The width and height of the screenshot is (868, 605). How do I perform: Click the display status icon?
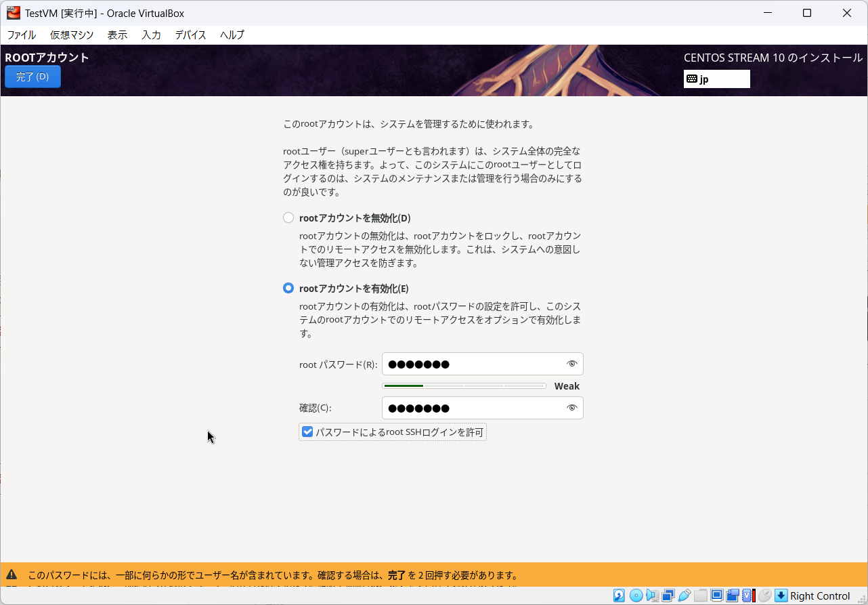717,596
